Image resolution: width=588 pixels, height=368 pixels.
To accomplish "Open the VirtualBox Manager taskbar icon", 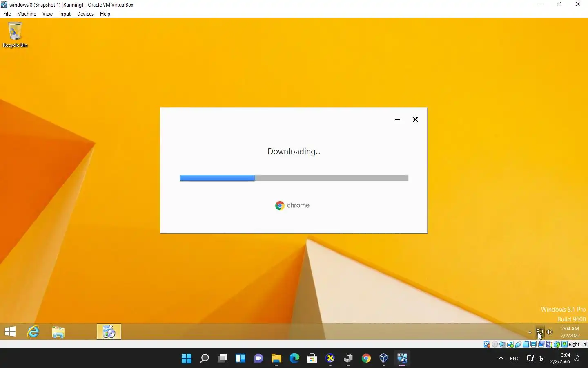I will (384, 359).
